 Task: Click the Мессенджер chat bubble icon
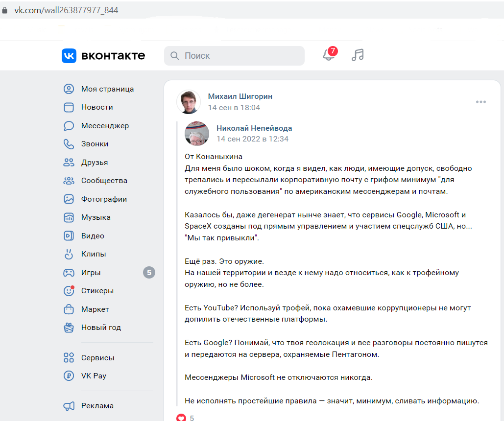tap(69, 126)
